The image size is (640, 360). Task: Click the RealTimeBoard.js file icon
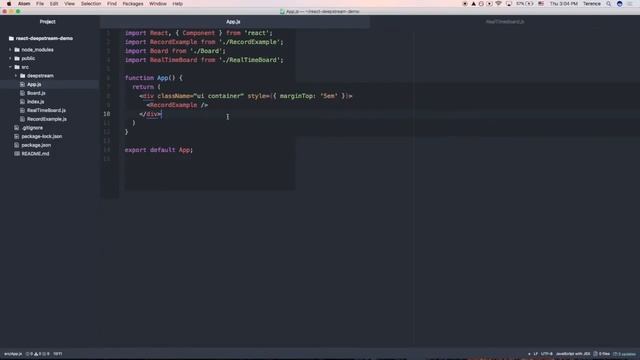22,110
